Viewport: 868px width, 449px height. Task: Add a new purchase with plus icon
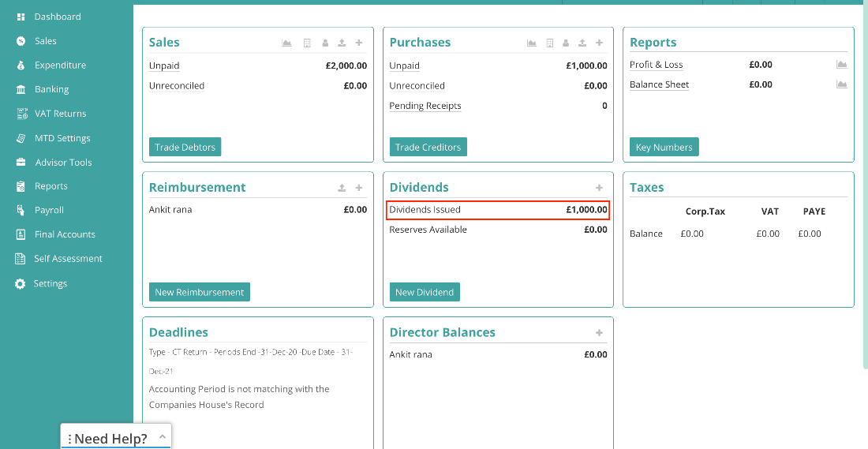click(x=599, y=43)
